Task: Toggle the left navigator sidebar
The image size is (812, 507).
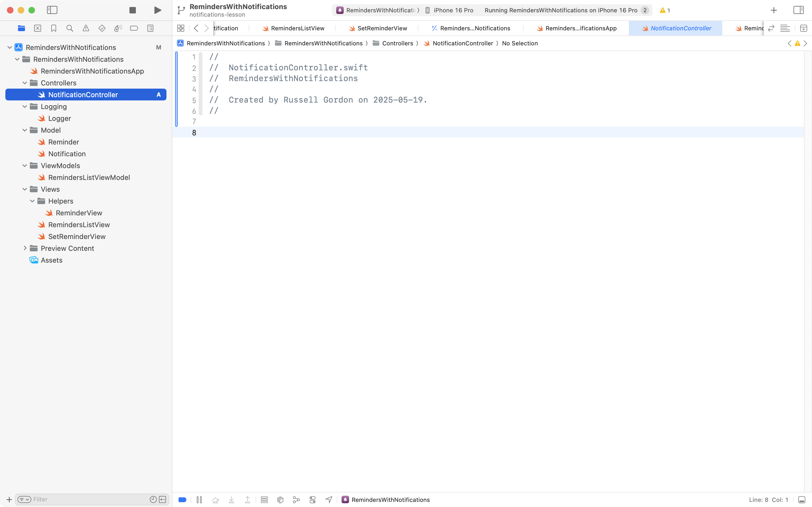Action: pyautogui.click(x=52, y=10)
